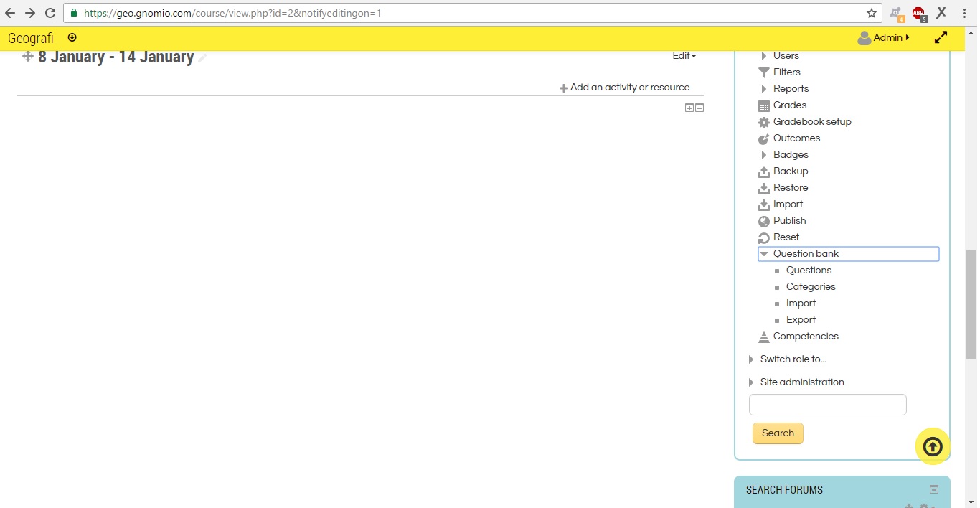Image resolution: width=980 pixels, height=508 pixels.
Task: Click the expand-all plus box icon
Action: pyautogui.click(x=689, y=108)
